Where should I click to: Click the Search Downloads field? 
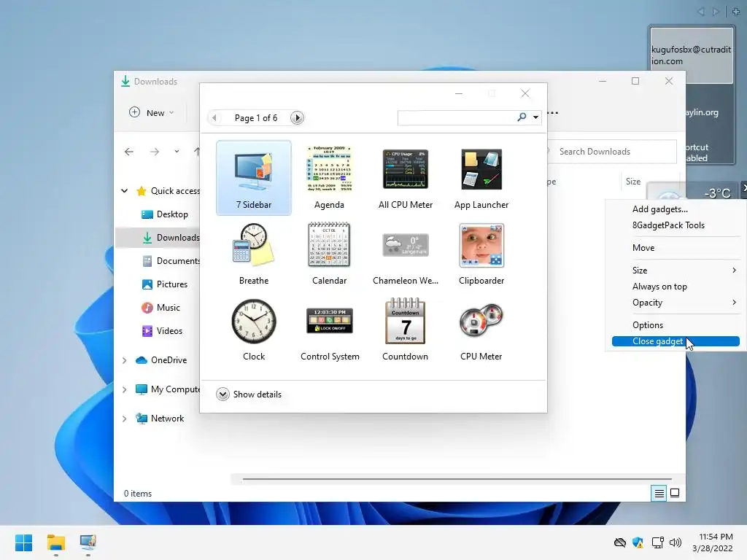(612, 152)
